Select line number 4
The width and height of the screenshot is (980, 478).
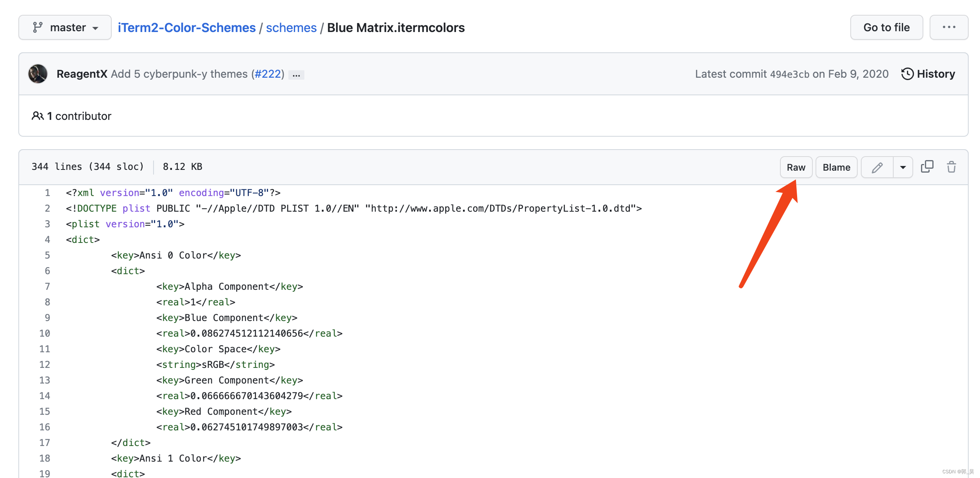47,239
